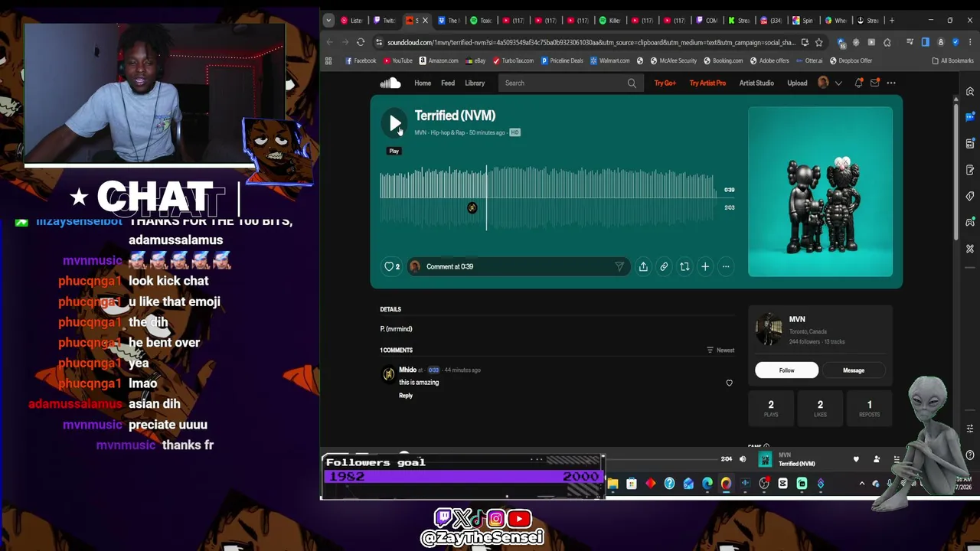Image resolution: width=980 pixels, height=551 pixels.
Task: Click the player bar track thumbnail
Action: point(765,459)
